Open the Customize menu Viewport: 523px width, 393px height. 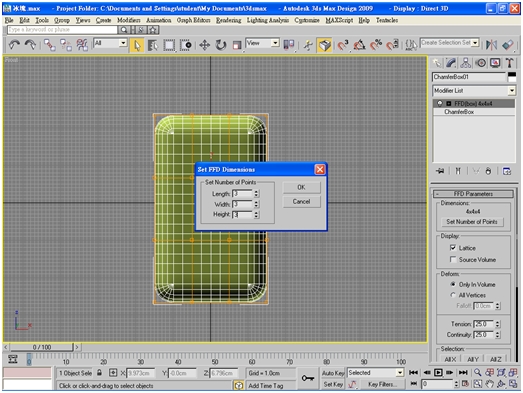[307, 20]
